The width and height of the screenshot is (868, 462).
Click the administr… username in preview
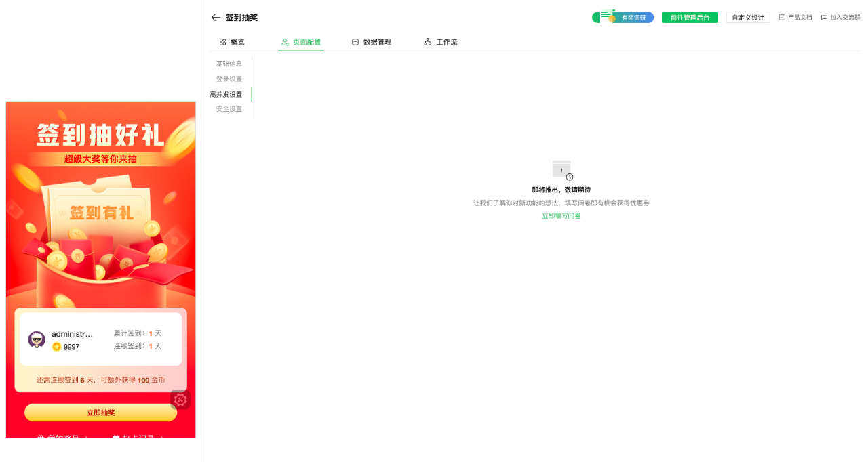click(72, 334)
